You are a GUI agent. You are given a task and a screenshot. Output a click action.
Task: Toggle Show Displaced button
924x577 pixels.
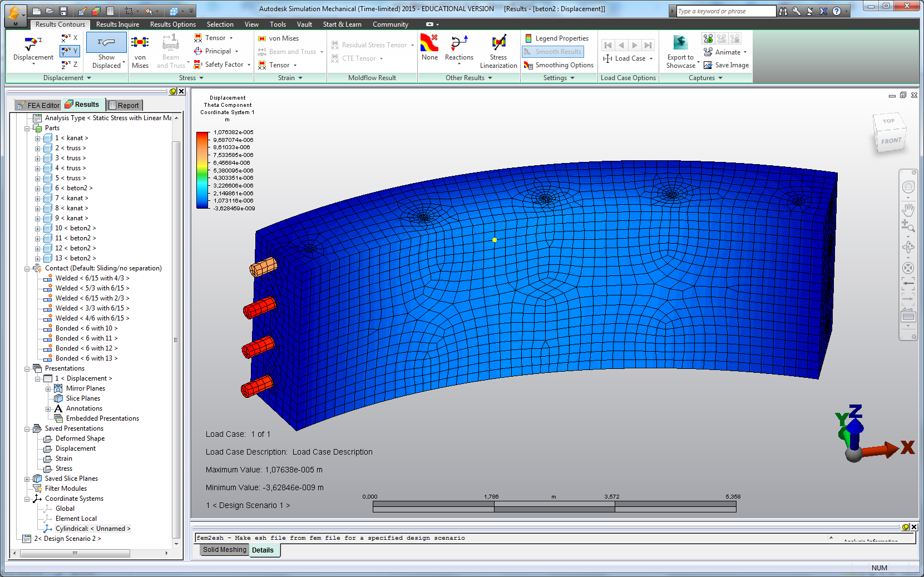[x=106, y=51]
